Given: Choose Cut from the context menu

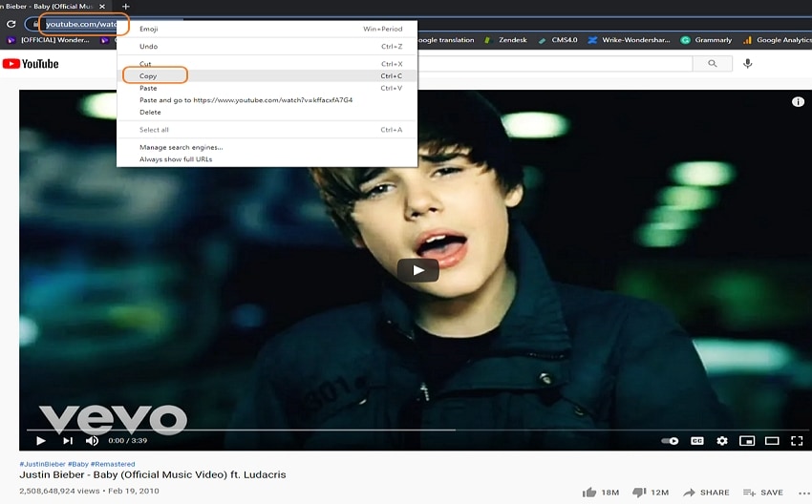Looking at the screenshot, I should [267, 64].
